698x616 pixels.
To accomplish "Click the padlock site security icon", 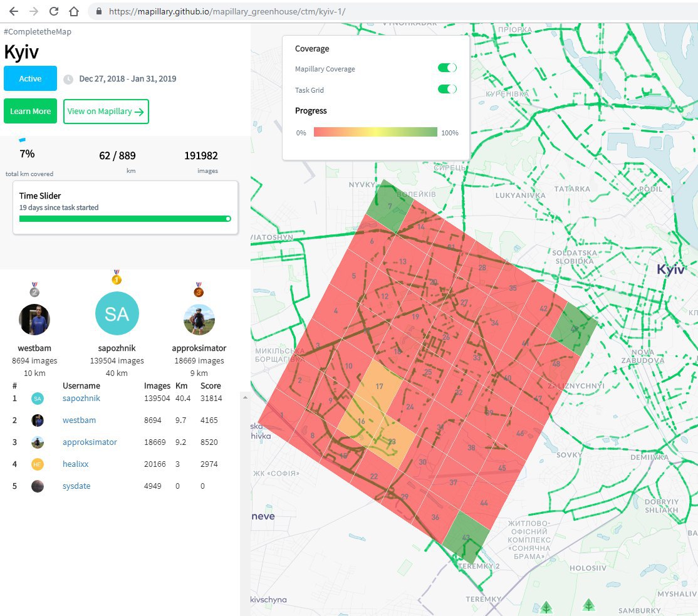I will (99, 11).
